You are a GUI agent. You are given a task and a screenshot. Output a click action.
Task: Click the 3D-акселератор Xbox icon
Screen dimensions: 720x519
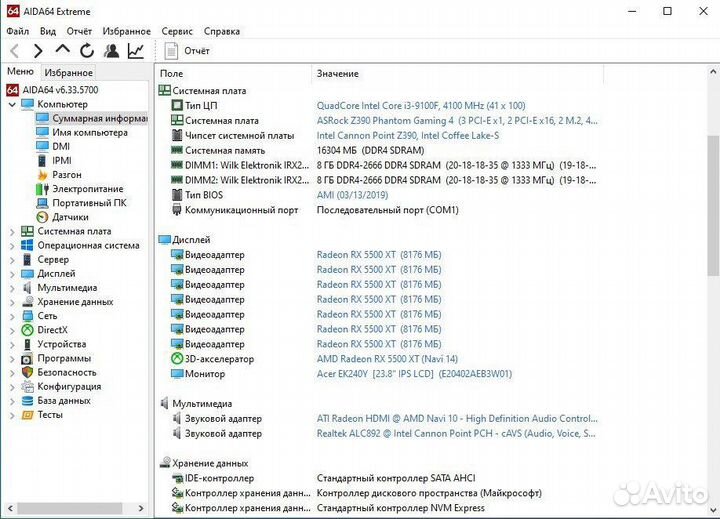point(177,359)
